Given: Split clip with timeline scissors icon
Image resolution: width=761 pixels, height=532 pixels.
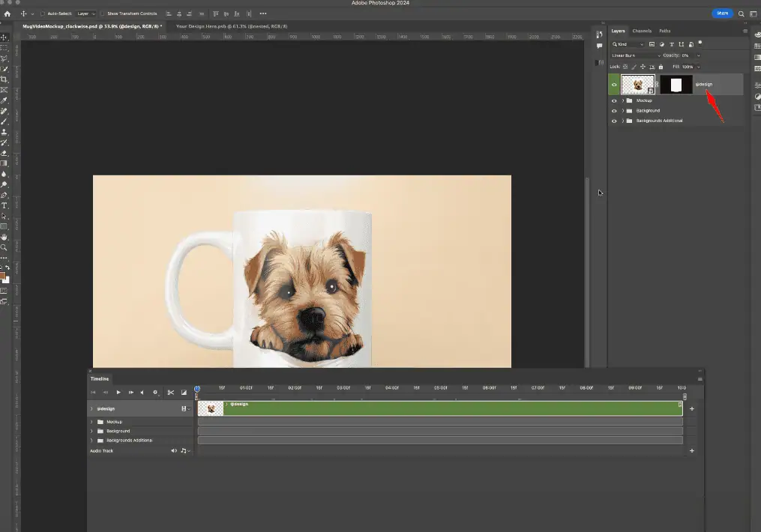Looking at the screenshot, I should tap(171, 392).
